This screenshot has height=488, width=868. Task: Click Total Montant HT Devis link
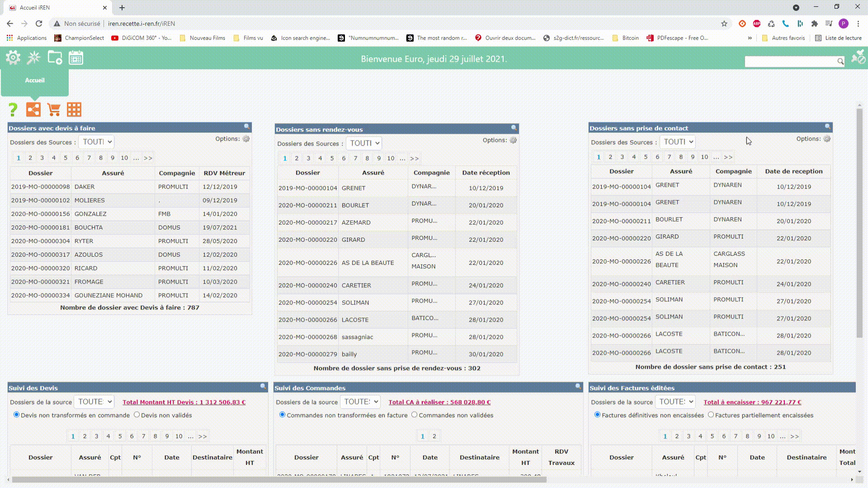(x=184, y=402)
